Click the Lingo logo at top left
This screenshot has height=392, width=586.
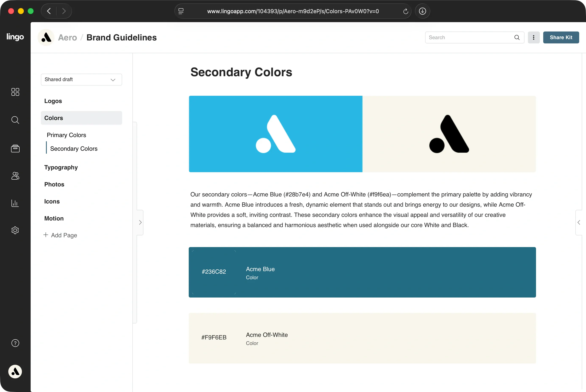[15, 37]
